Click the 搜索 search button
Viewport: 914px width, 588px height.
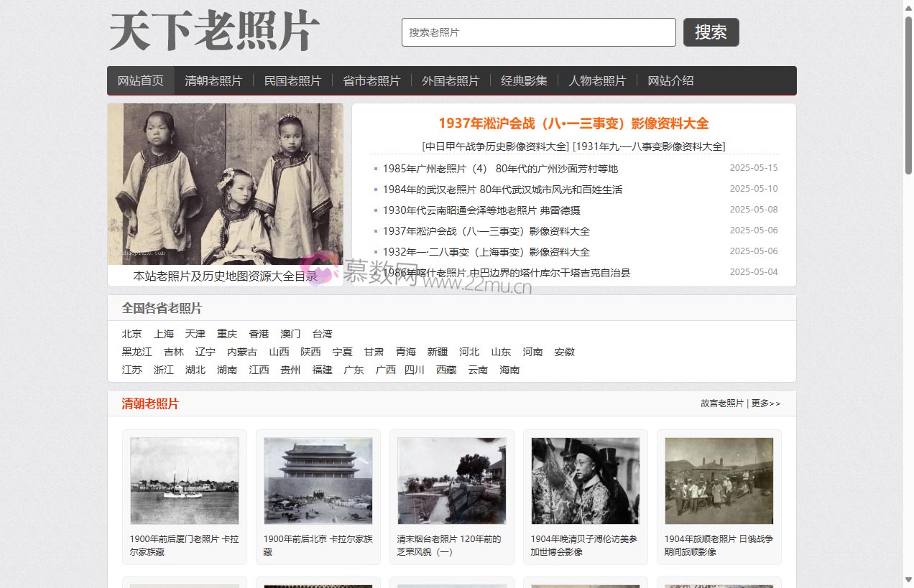pos(711,32)
